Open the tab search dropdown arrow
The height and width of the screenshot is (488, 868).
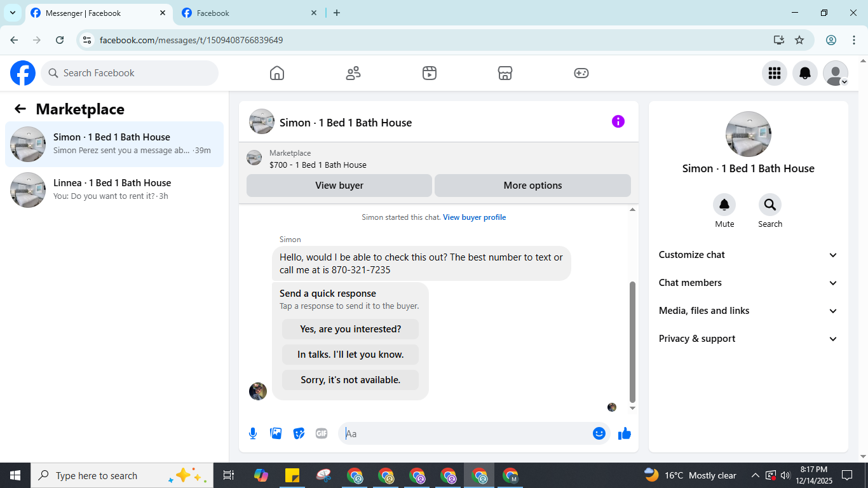click(x=13, y=13)
